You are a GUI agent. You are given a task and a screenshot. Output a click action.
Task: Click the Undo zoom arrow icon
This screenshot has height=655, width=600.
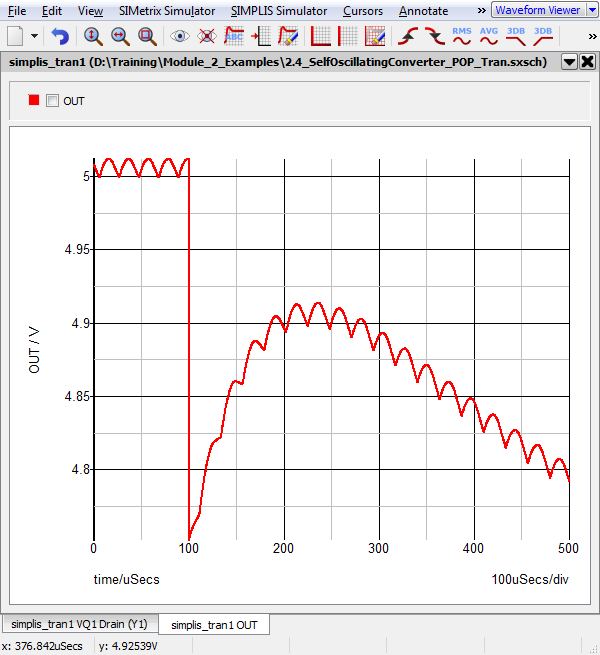(61, 36)
